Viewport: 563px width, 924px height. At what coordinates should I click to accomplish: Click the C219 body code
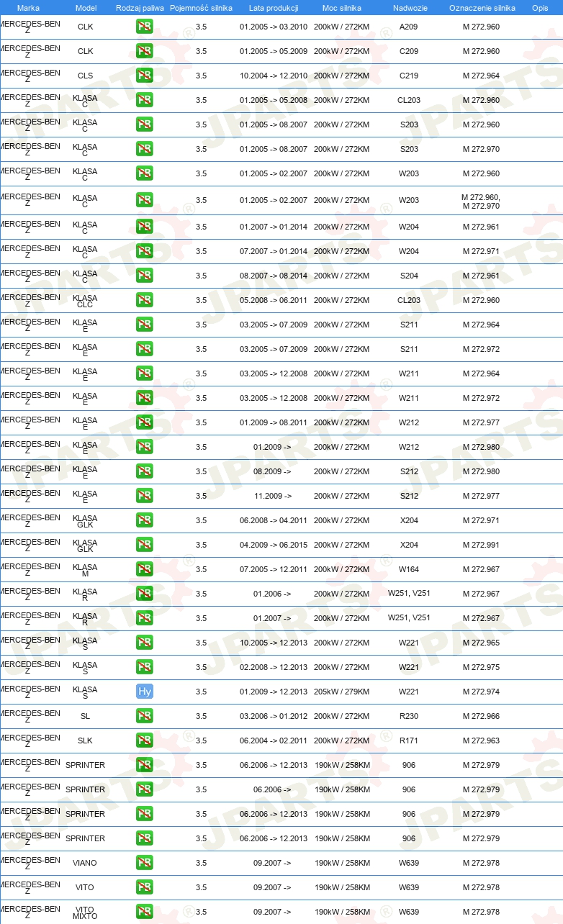coord(409,76)
